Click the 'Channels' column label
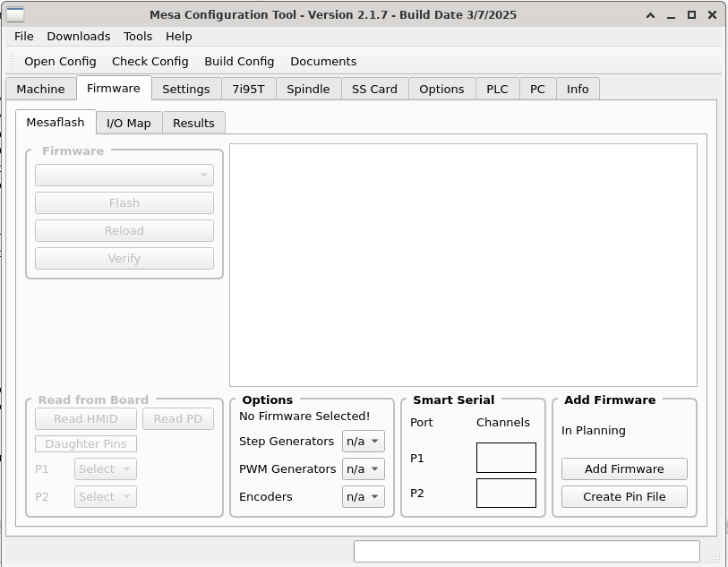Viewport: 728px width, 567px height. [x=503, y=423]
